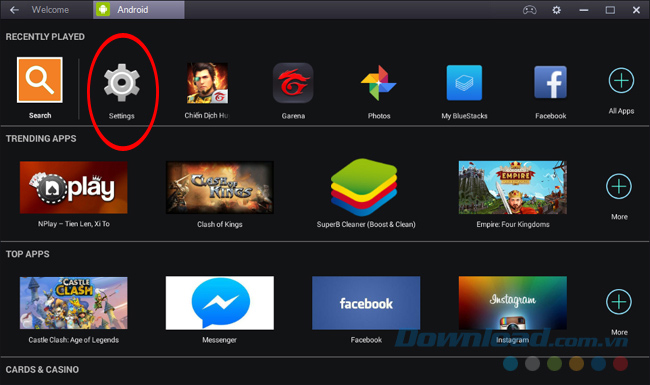
Task: Open Facebook banner in Top Apps
Action: pyautogui.click(x=366, y=303)
